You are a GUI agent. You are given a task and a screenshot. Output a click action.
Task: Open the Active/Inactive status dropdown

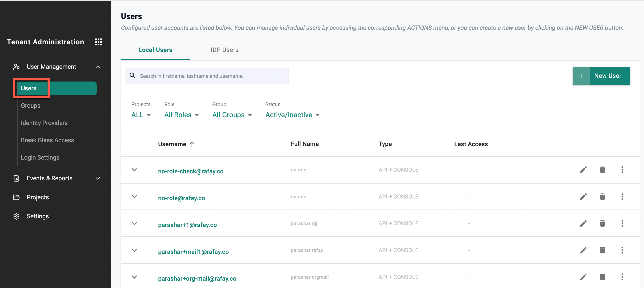coord(292,115)
